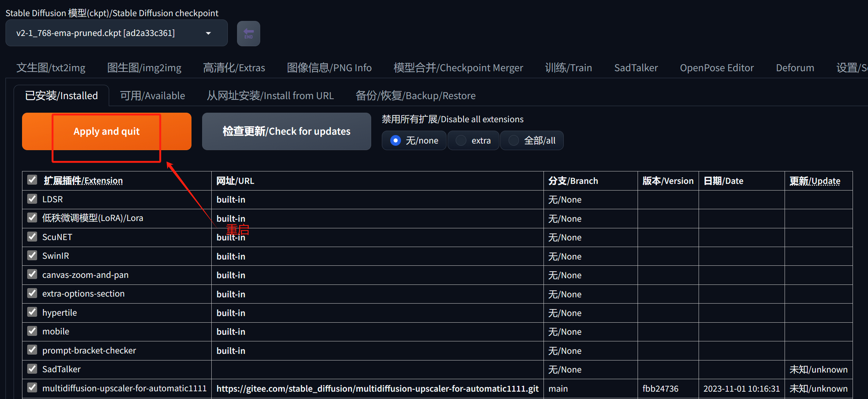Open the OpenPose Editor tab
The image size is (868, 399).
pyautogui.click(x=717, y=68)
